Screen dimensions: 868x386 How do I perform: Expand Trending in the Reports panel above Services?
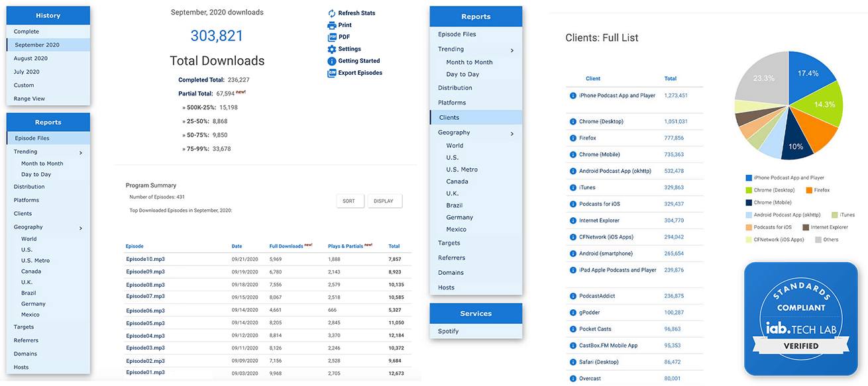pyautogui.click(x=512, y=50)
